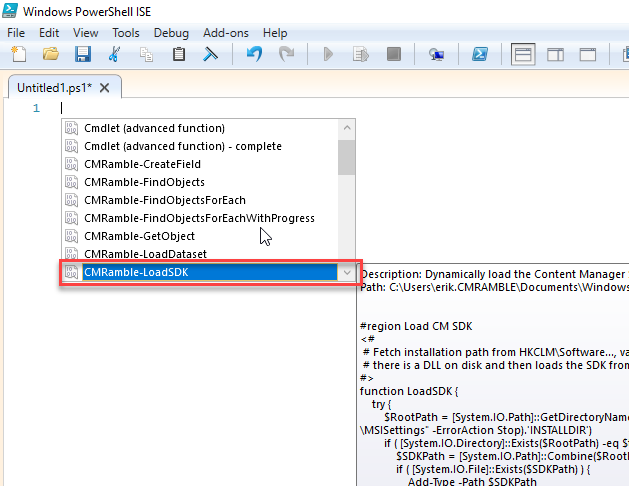The image size is (629, 486).
Task: Open the File menu
Action: click(16, 33)
